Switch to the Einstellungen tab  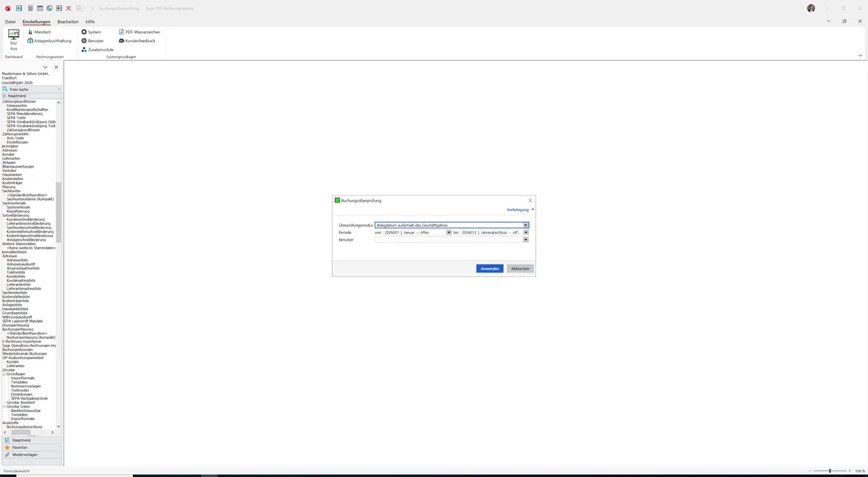click(x=37, y=22)
